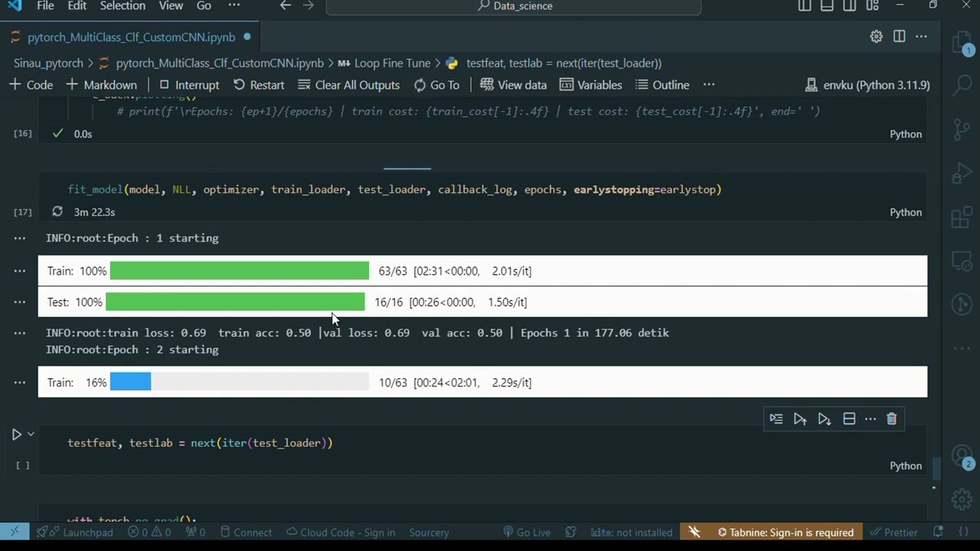
Task: Clear All Outputs of the notebook
Action: click(349, 85)
